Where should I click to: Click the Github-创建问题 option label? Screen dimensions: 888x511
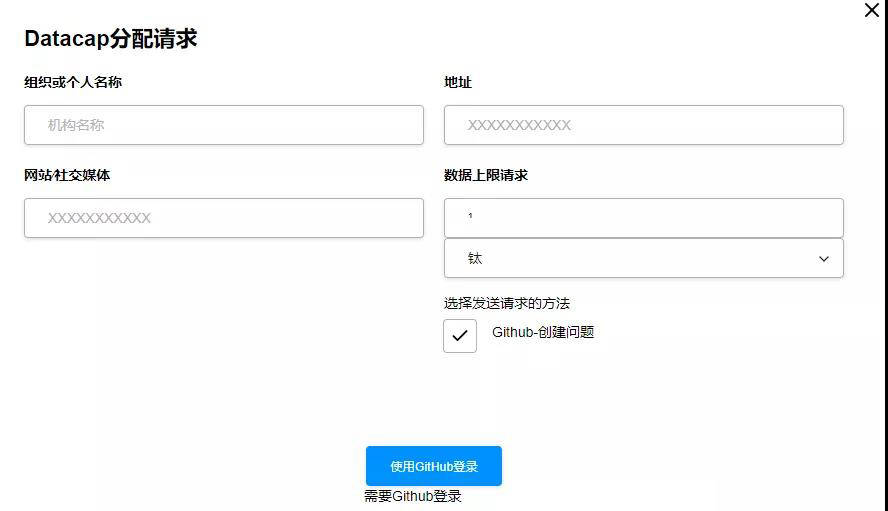[543, 332]
